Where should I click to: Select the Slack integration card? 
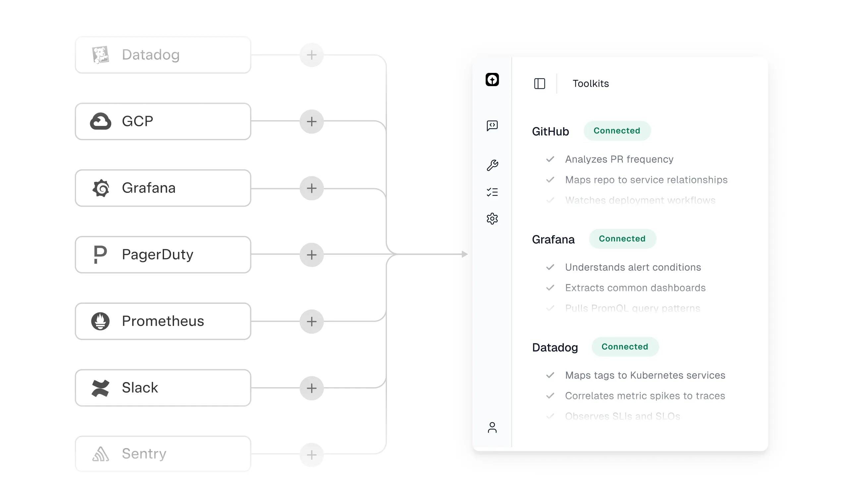point(163,388)
